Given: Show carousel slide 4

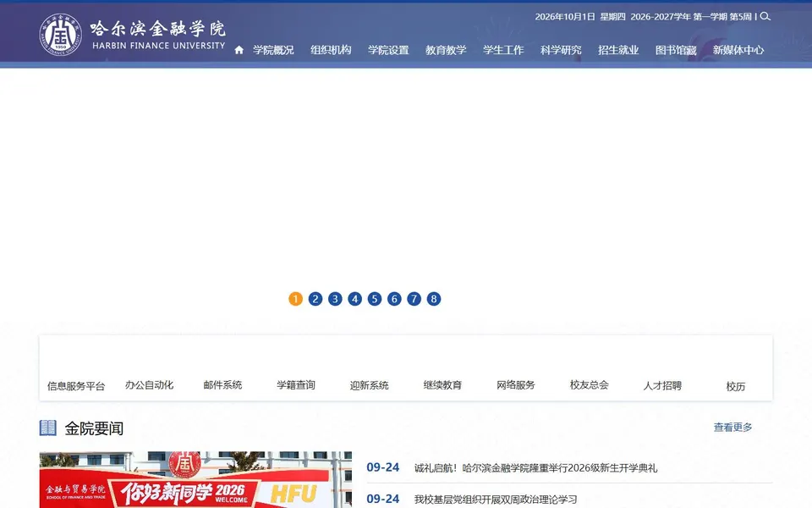Looking at the screenshot, I should coord(354,299).
